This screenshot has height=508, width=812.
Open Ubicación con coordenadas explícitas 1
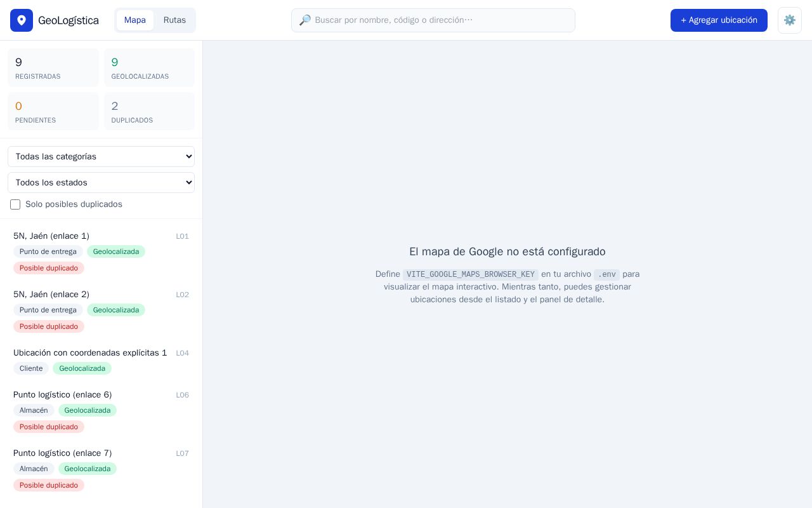click(x=101, y=361)
